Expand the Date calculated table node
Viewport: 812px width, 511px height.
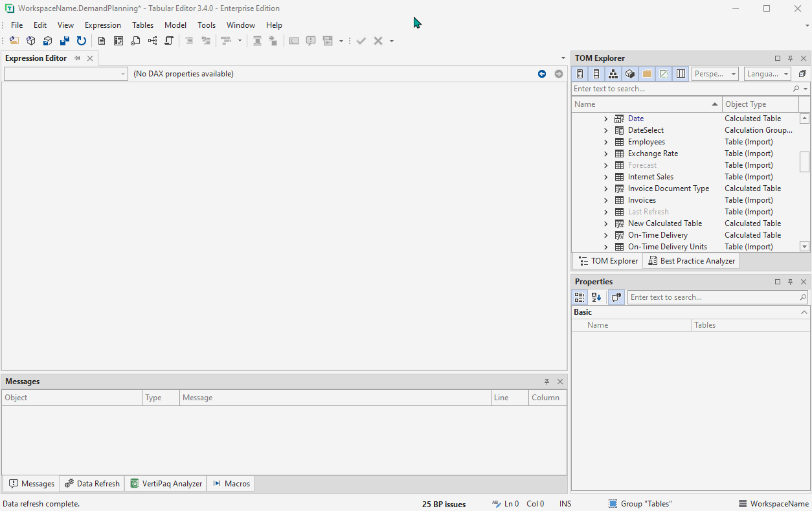tap(605, 118)
